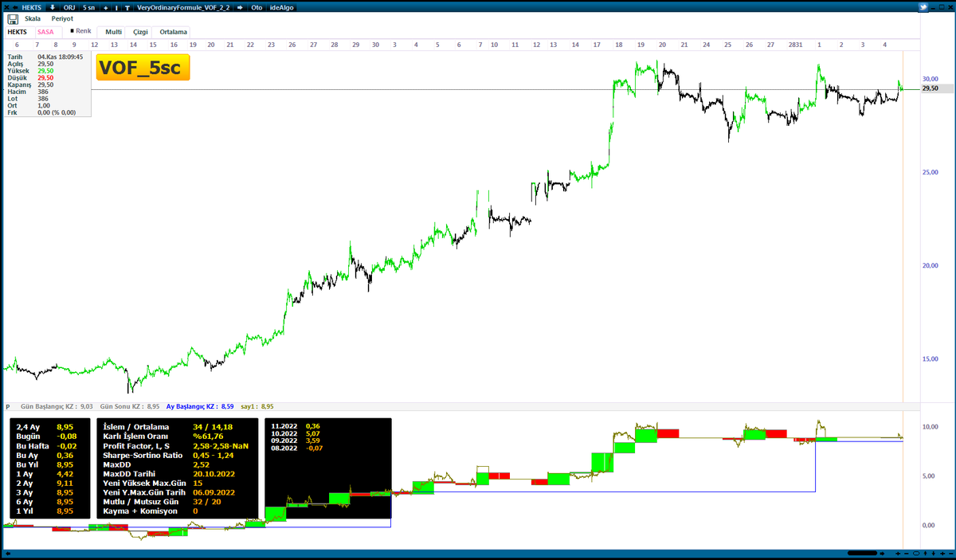Click the right arrow after VeryOrdinaryFormule_VOF_2_2

pos(240,7)
